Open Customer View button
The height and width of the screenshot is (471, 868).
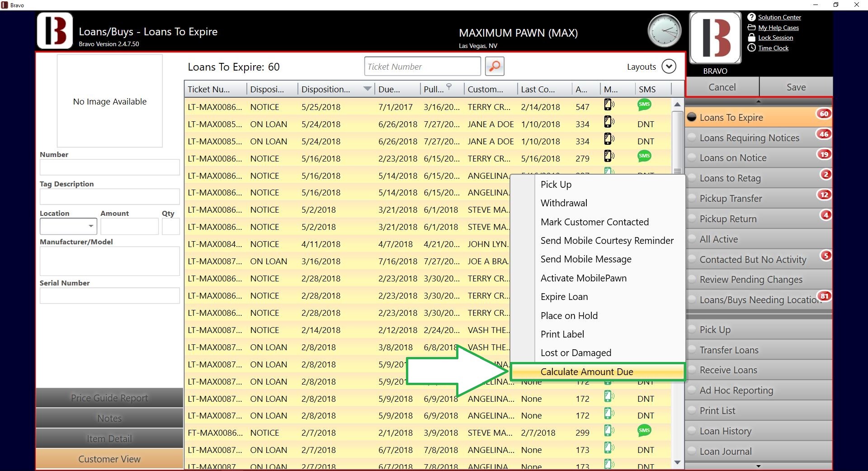coord(109,459)
